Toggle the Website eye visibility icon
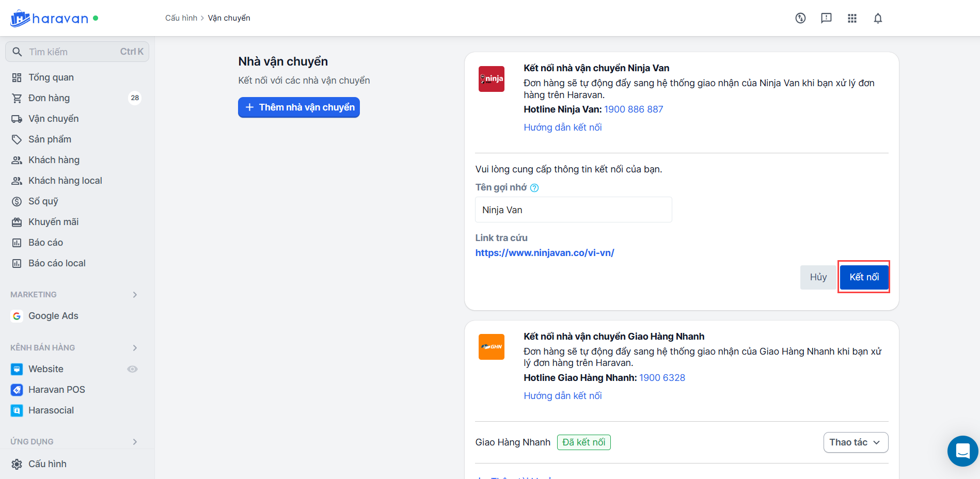This screenshot has width=980, height=479. coord(133,369)
